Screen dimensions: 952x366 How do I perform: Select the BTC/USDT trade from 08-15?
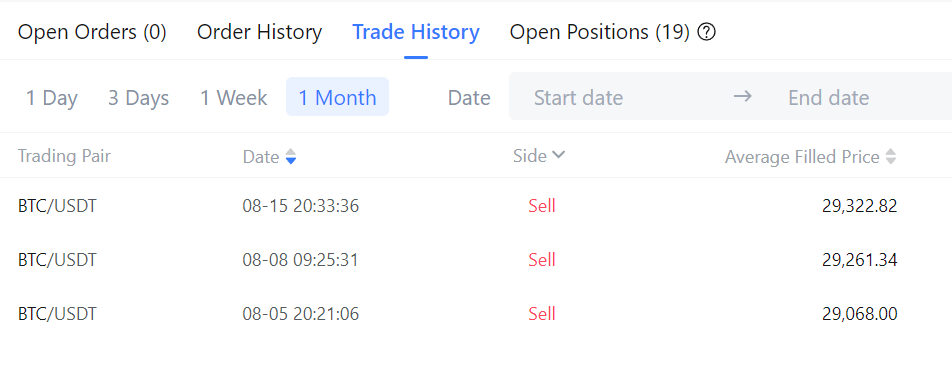coord(476,206)
